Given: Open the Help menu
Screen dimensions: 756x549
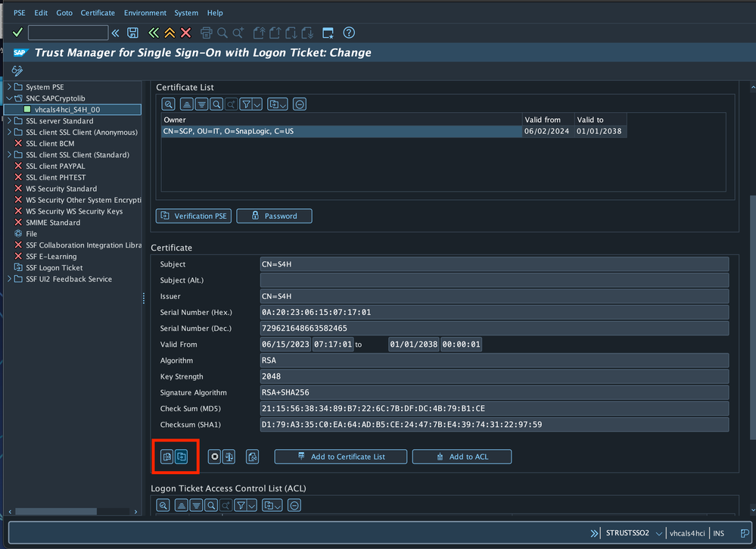Looking at the screenshot, I should coord(215,13).
